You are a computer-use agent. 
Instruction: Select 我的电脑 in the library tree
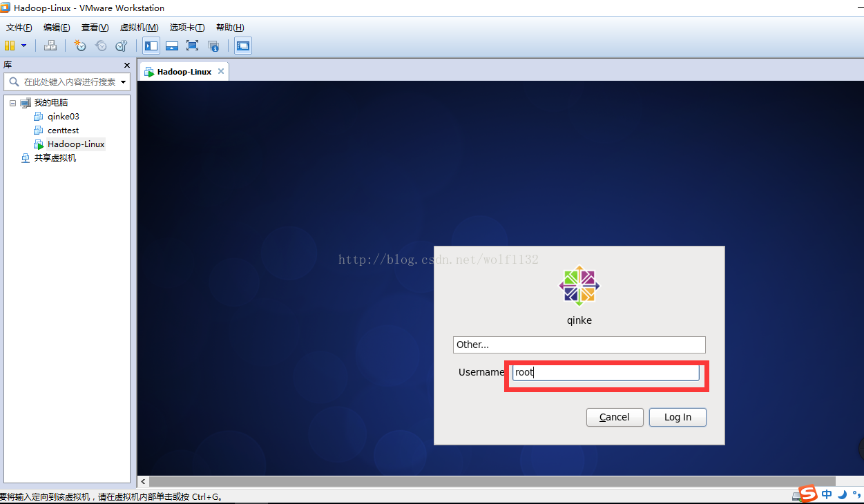point(51,103)
